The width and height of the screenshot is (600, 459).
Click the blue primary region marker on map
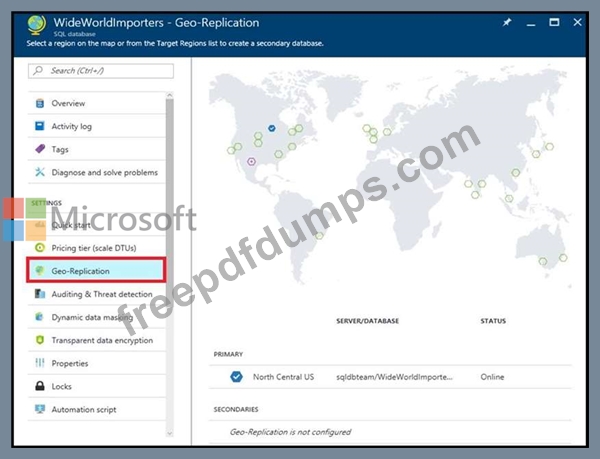click(272, 128)
